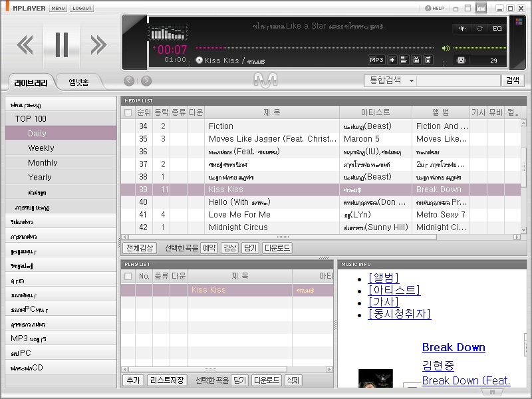
Task: Click the playlist 삭제 delete button
Action: click(293, 380)
